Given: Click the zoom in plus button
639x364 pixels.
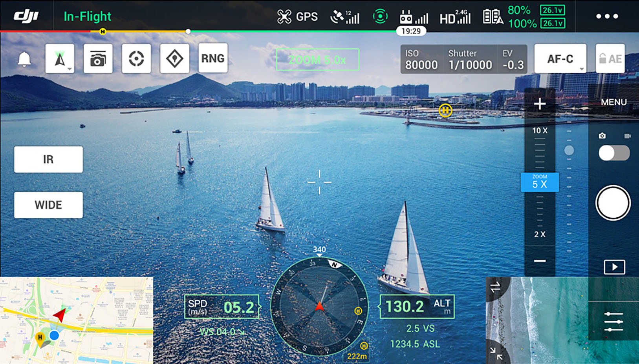Looking at the screenshot, I should tap(540, 104).
